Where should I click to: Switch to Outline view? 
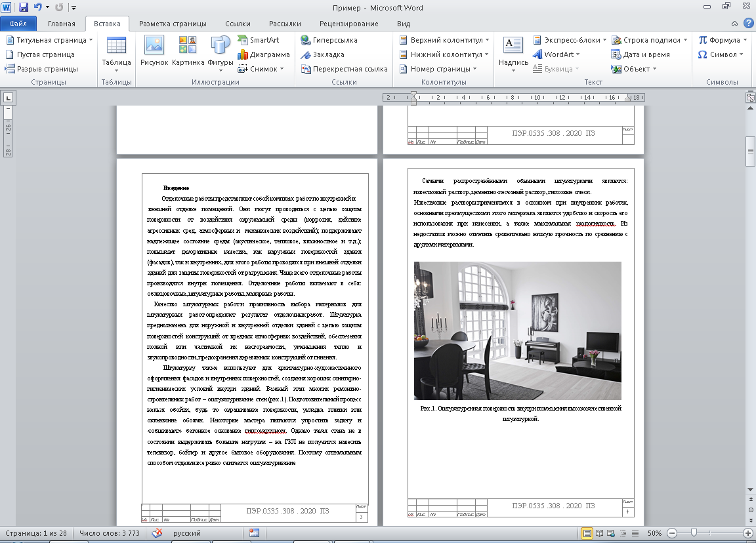click(623, 533)
